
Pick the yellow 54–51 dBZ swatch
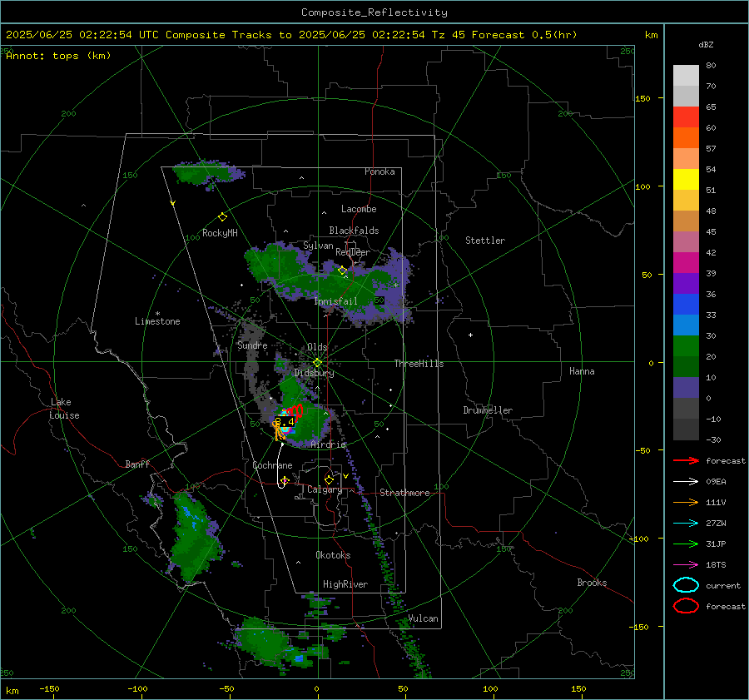686,180
